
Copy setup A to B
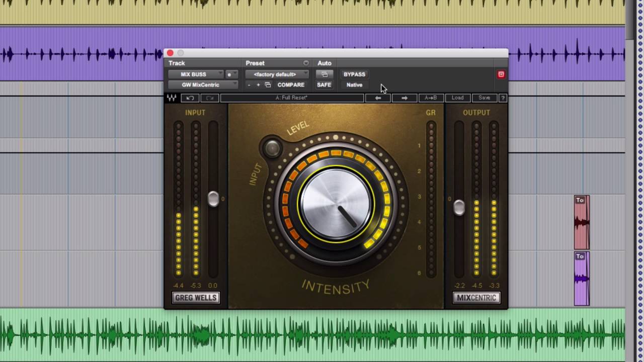tap(431, 98)
